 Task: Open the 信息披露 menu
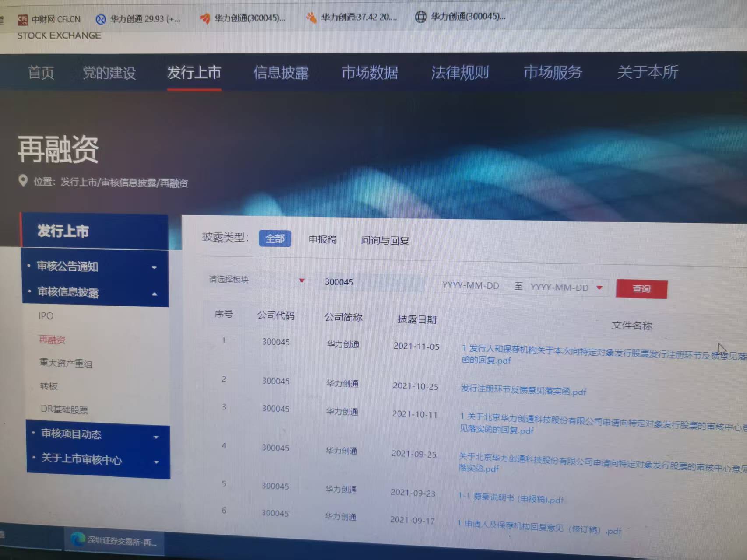(x=281, y=72)
